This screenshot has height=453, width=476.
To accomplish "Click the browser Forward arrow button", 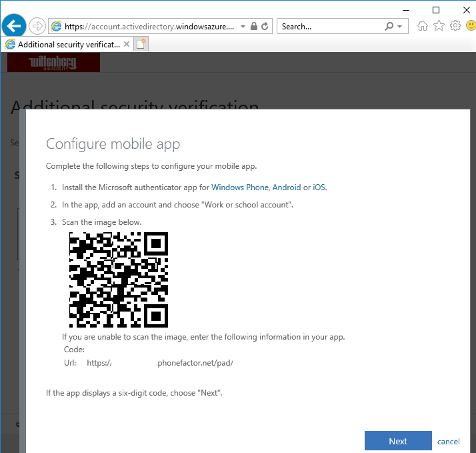I will pos(37,26).
